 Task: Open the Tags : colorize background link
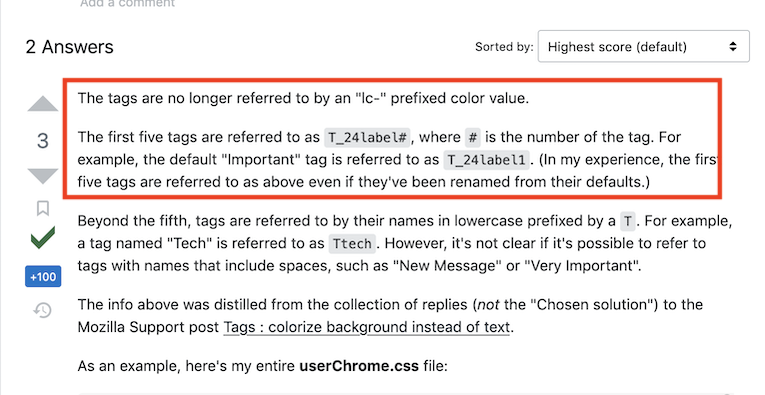coord(367,327)
